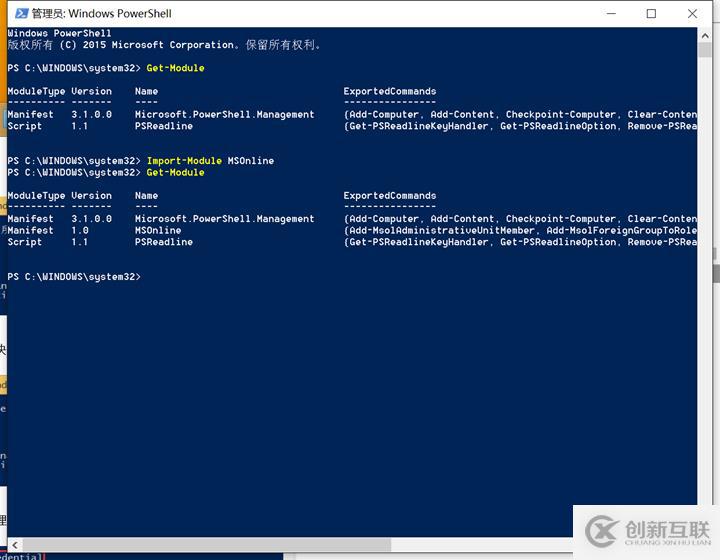Image resolution: width=720 pixels, height=560 pixels.
Task: Click version 1.0 of the MSOnline manifest
Action: (80, 230)
